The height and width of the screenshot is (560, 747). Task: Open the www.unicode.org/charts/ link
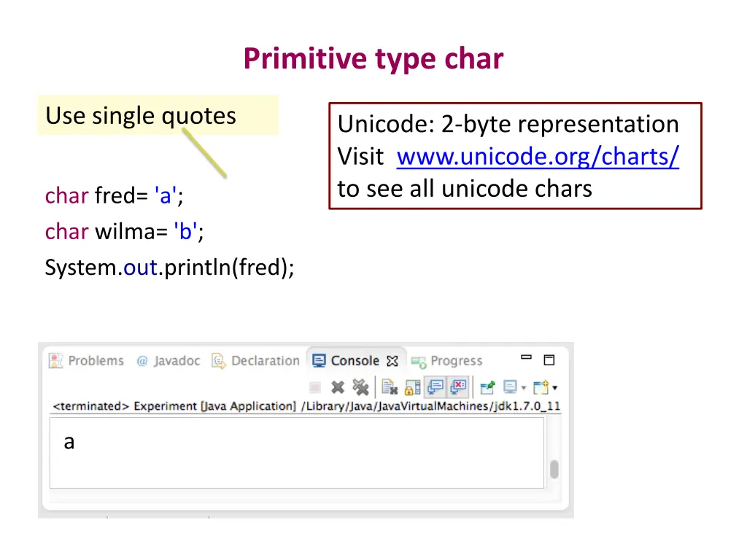(x=538, y=156)
